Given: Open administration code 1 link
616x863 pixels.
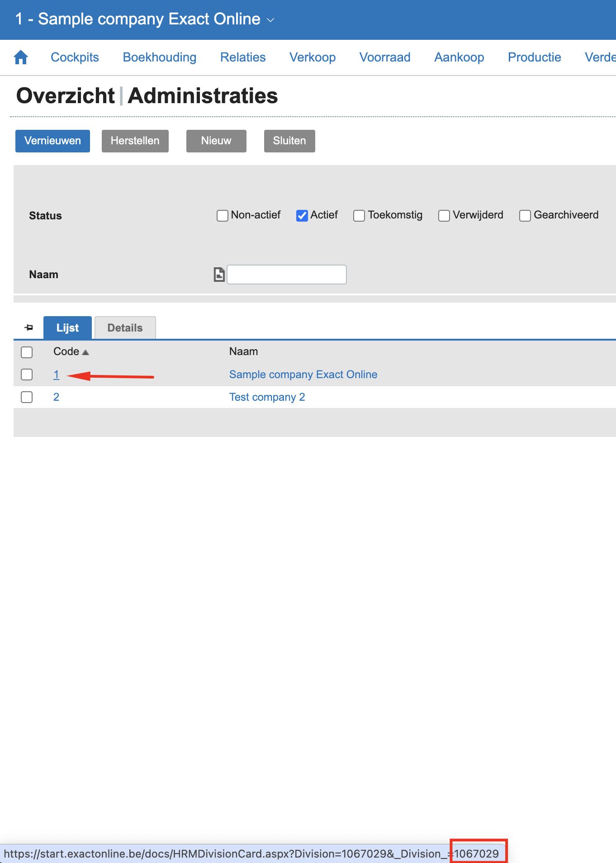Looking at the screenshot, I should [56, 375].
